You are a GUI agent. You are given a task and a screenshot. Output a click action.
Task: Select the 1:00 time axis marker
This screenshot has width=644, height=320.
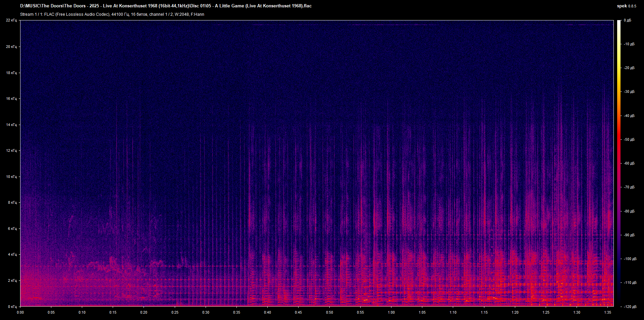point(391,312)
